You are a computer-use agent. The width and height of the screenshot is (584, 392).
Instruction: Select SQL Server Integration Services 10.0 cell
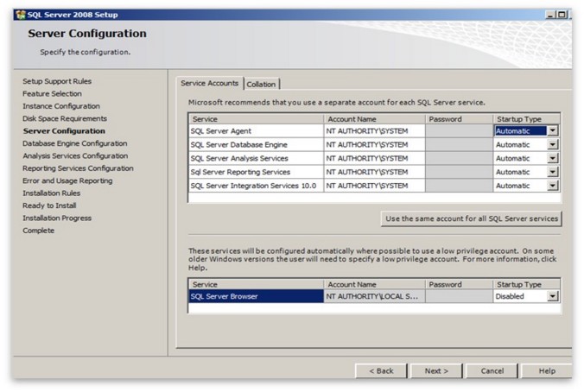(257, 186)
